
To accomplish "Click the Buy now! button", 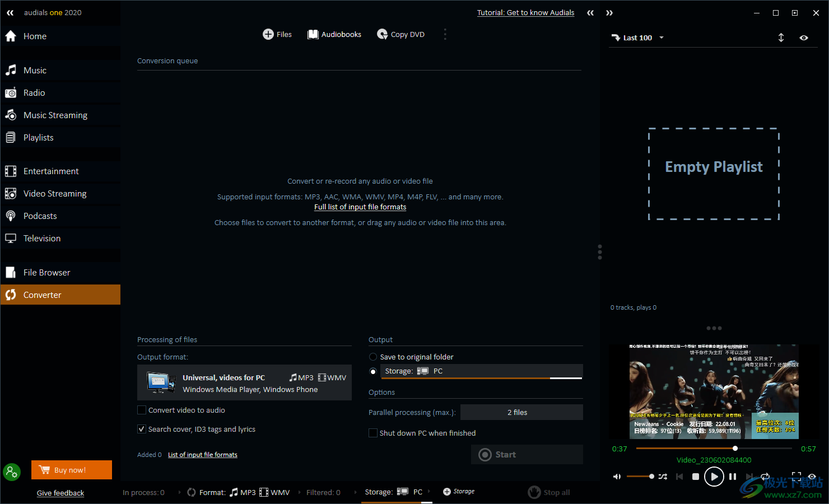I will 72,470.
